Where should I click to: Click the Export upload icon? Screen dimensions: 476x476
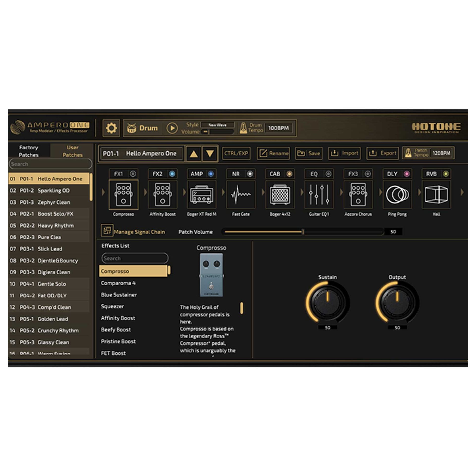[x=373, y=153]
